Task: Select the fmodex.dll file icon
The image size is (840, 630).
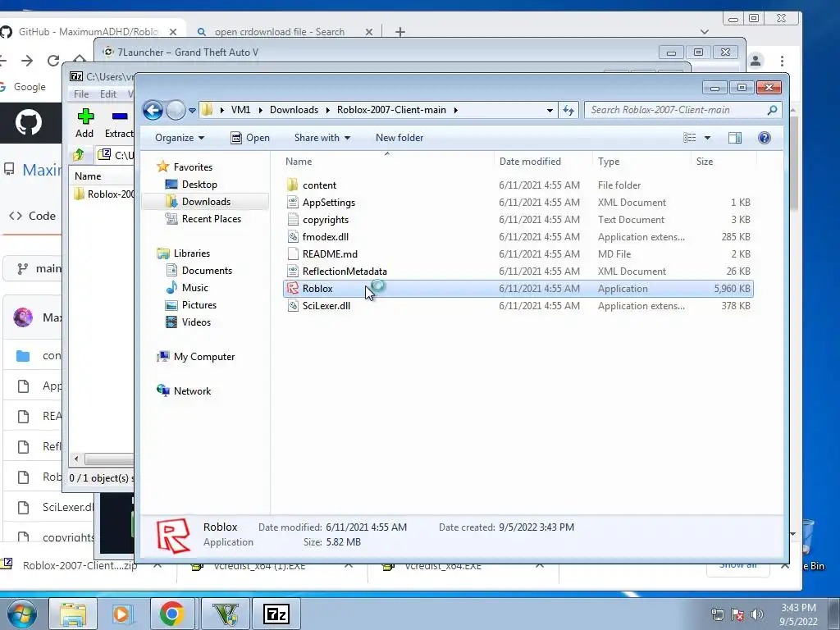Action: (293, 236)
